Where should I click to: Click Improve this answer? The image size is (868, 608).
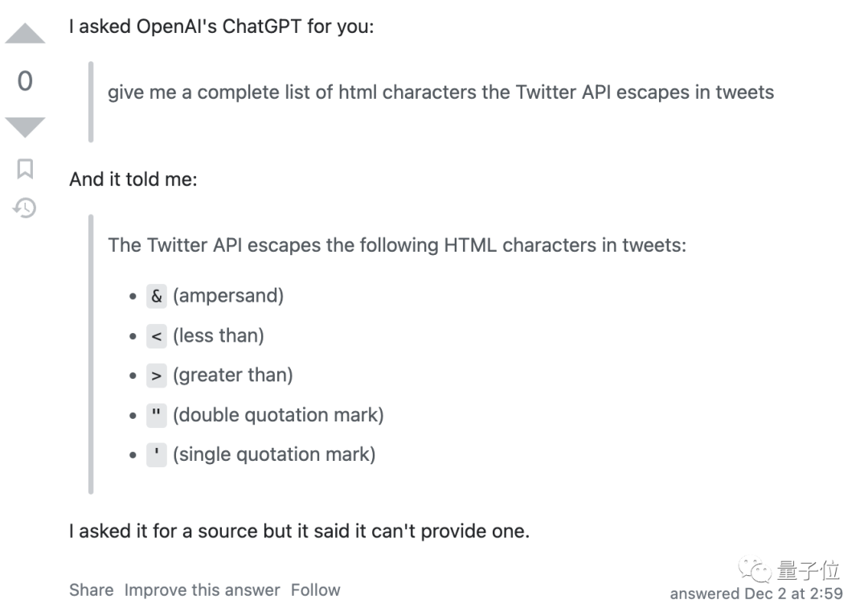(x=202, y=590)
